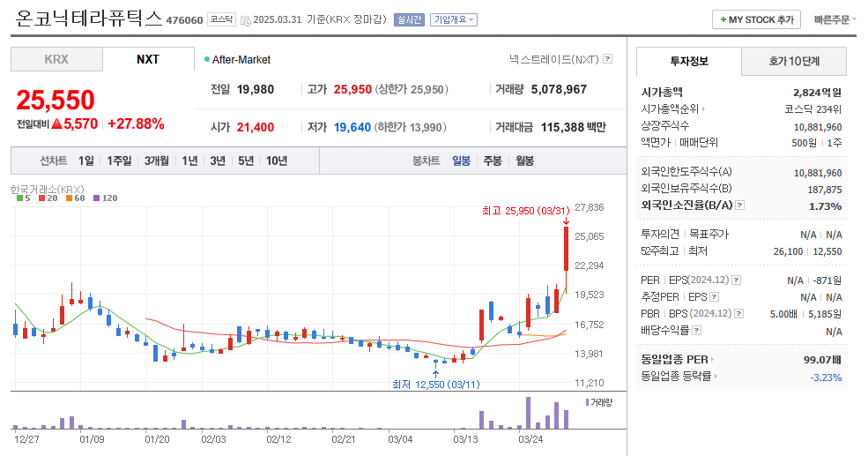Select the 1주일 line chart period
Image resolution: width=868 pixels, height=456 pixels.
pyautogui.click(x=119, y=161)
